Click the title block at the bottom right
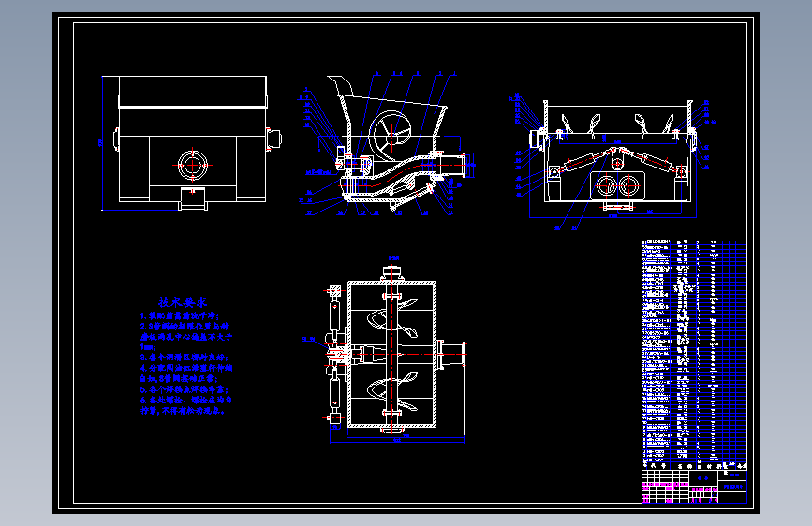812x526 pixels. [694, 486]
